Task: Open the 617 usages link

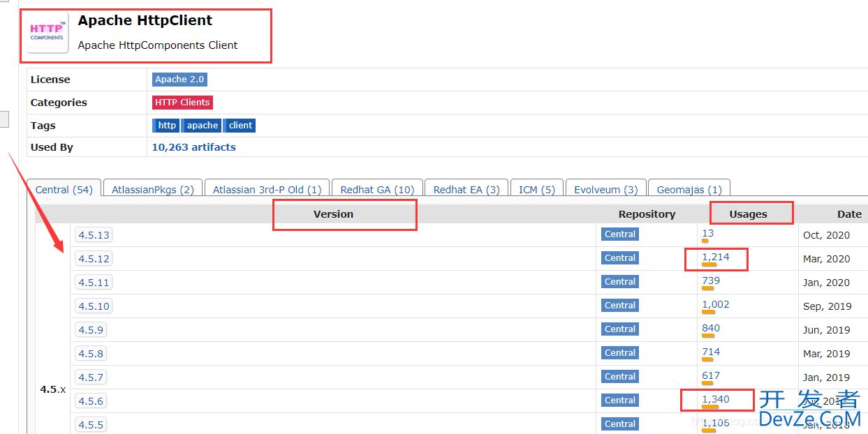Action: pos(711,376)
